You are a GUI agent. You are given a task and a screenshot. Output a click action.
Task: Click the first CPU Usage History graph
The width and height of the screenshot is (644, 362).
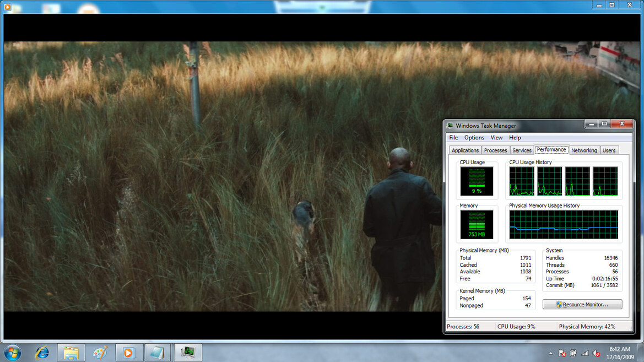tap(522, 181)
